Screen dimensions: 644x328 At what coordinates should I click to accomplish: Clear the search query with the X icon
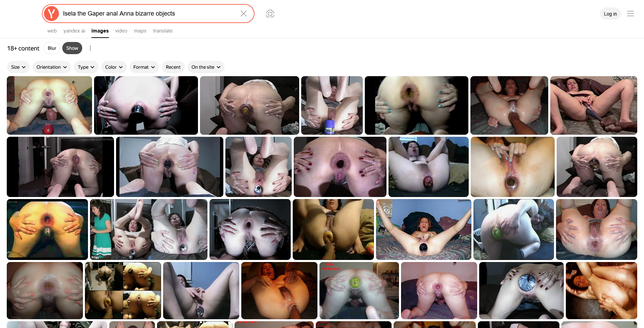pos(243,14)
